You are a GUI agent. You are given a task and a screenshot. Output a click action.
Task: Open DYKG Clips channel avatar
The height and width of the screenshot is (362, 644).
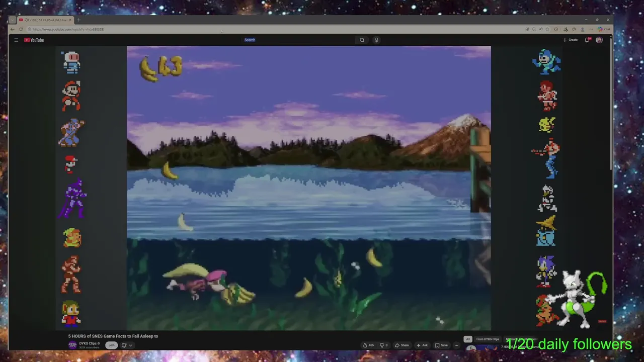[x=72, y=345]
